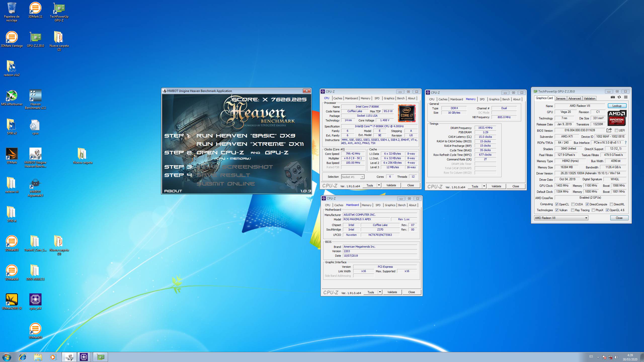Open Windows Explorer from the taskbar

(x=38, y=357)
